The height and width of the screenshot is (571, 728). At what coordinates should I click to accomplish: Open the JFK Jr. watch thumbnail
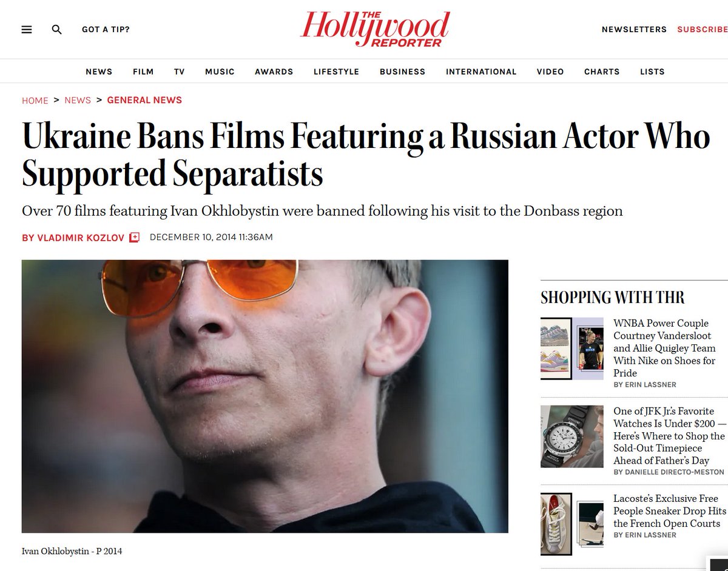[572, 436]
